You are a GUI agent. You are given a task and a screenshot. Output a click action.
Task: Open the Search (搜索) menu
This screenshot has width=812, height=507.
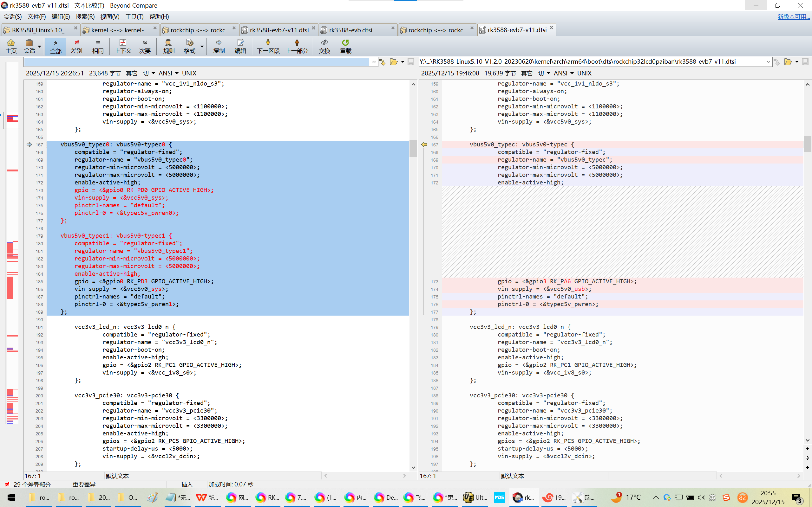85,16
